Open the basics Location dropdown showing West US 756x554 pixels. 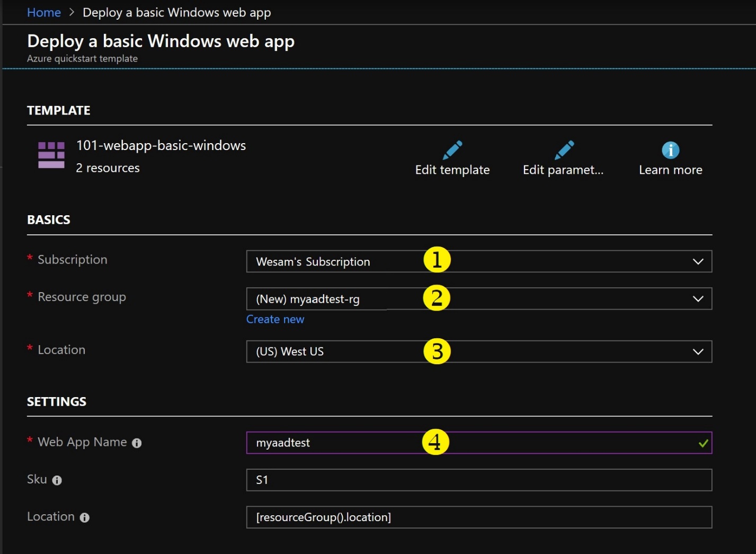(479, 351)
